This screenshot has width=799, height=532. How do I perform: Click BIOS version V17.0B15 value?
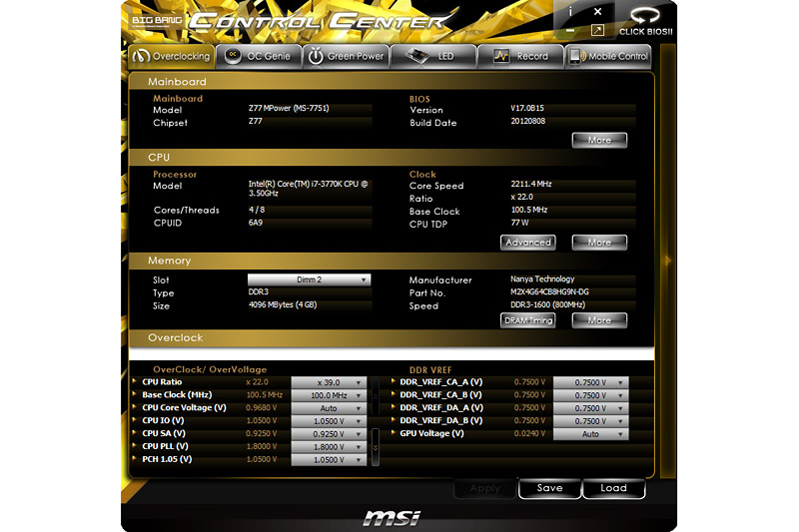pyautogui.click(x=527, y=108)
